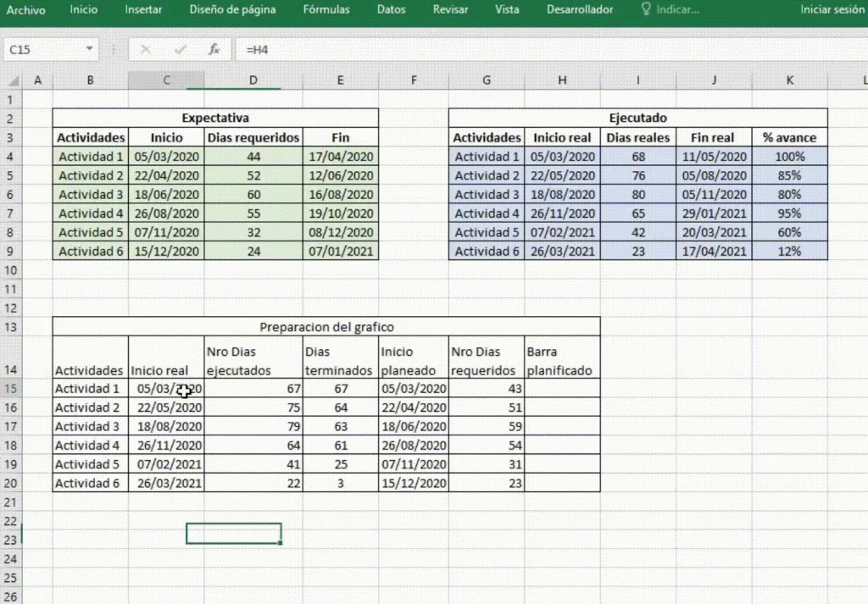Select Dias terminados value 64
Viewport: 868px width, 604px height.
[341, 407]
